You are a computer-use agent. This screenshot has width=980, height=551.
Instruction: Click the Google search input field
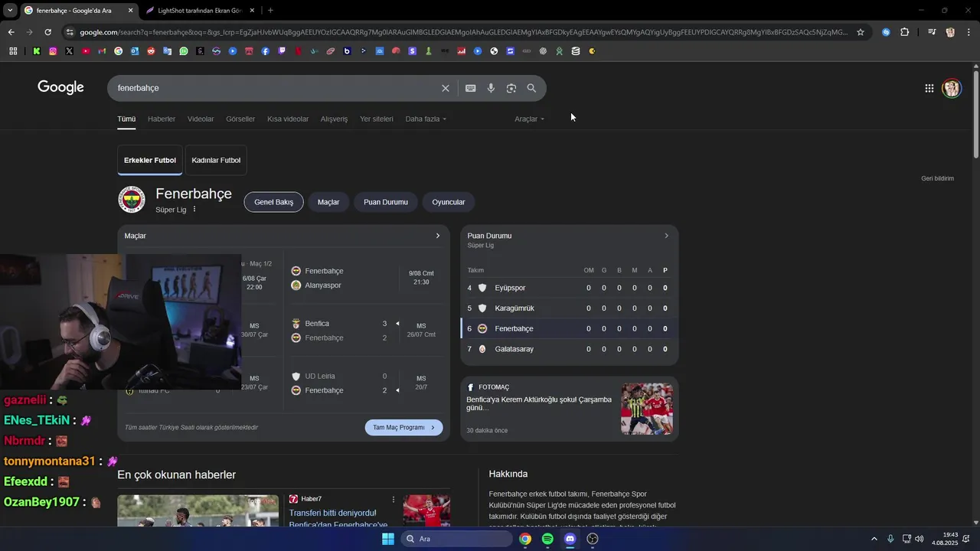[276, 88]
